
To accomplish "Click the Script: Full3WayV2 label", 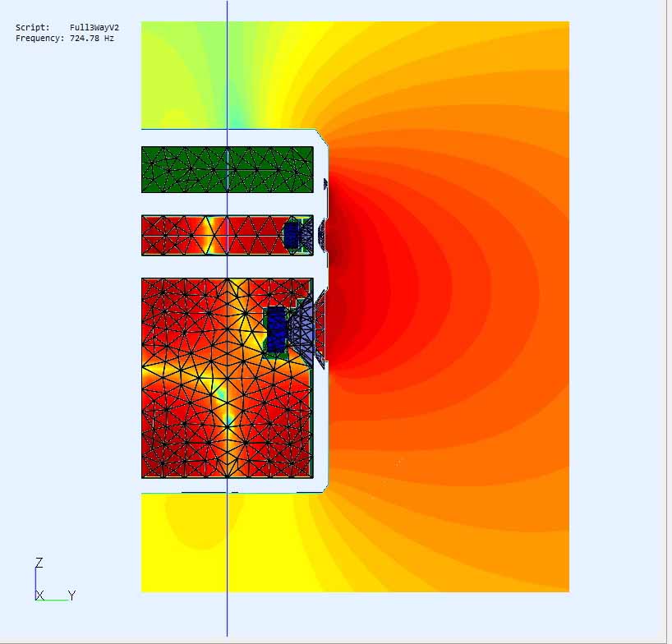I will click(x=67, y=27).
